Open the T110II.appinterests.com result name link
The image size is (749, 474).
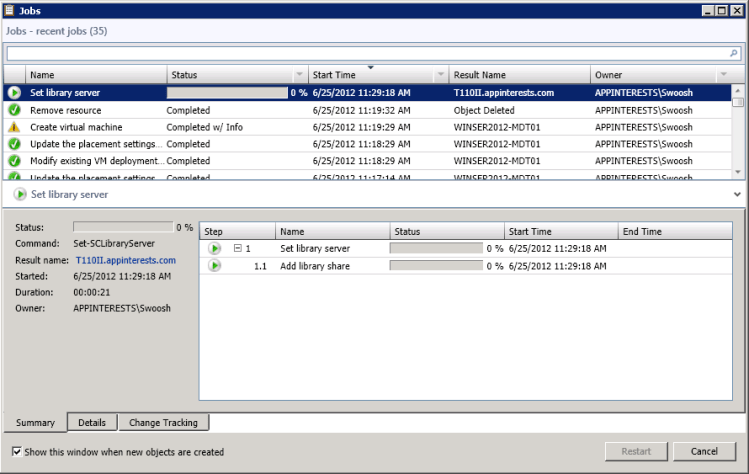pos(125,260)
